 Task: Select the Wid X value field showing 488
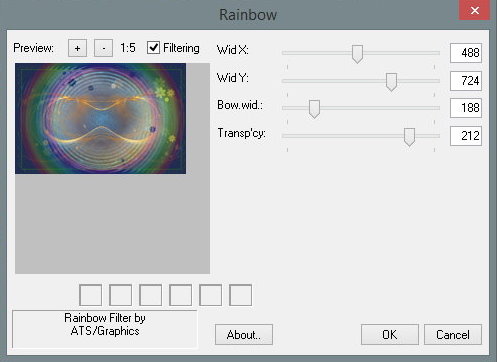click(x=466, y=53)
